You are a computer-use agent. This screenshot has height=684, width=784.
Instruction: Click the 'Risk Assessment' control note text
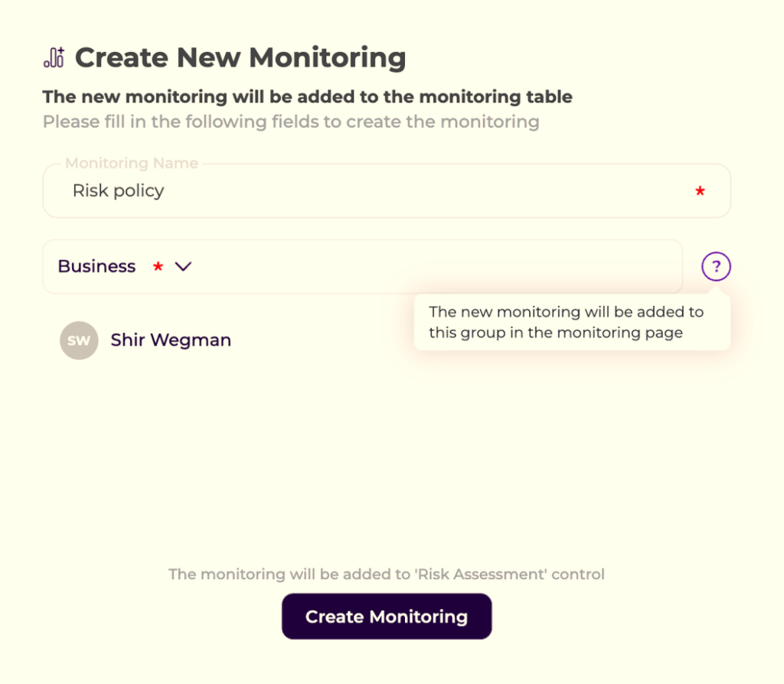[x=387, y=574]
